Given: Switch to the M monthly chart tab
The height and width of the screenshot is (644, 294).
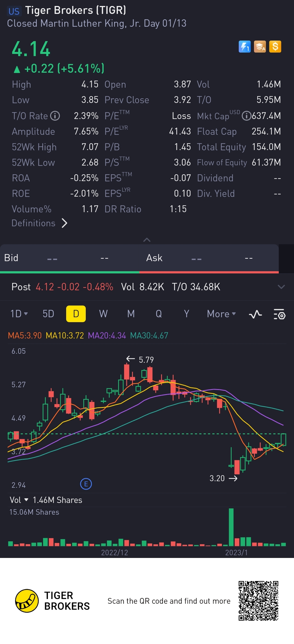Looking at the screenshot, I should coord(131,314).
